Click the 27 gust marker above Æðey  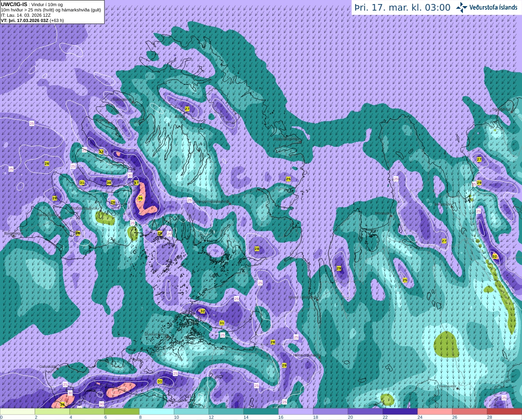187,109
